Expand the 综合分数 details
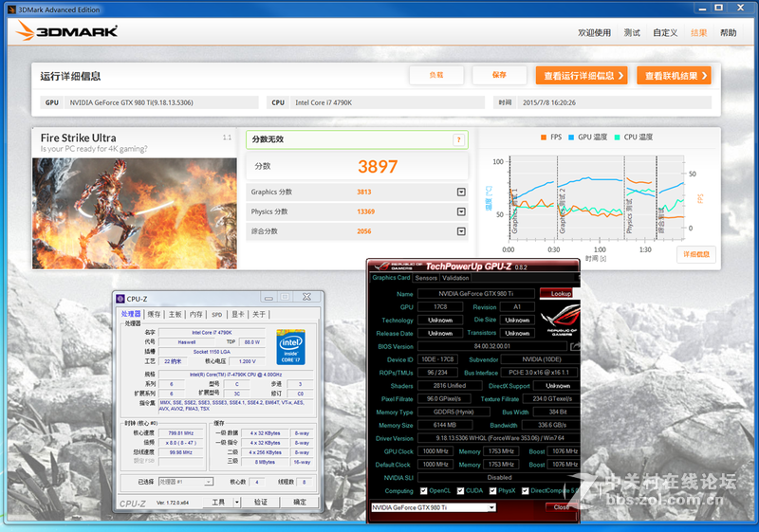 click(x=461, y=231)
